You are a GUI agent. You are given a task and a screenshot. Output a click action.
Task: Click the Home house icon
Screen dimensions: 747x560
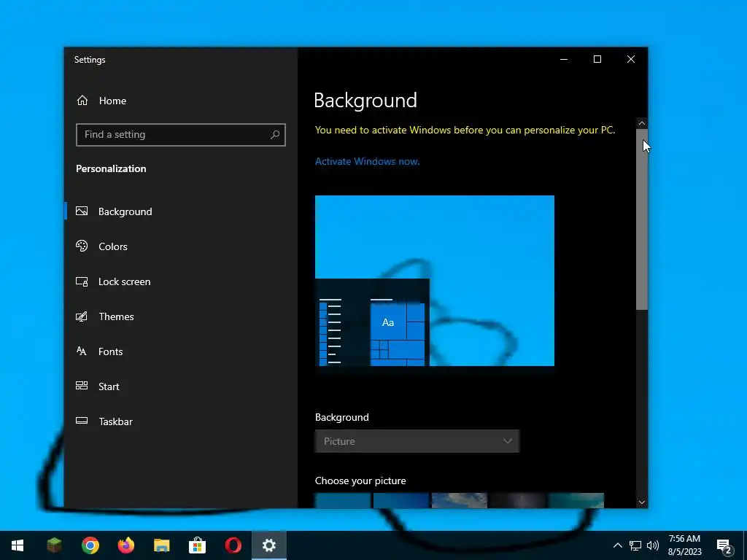(82, 101)
